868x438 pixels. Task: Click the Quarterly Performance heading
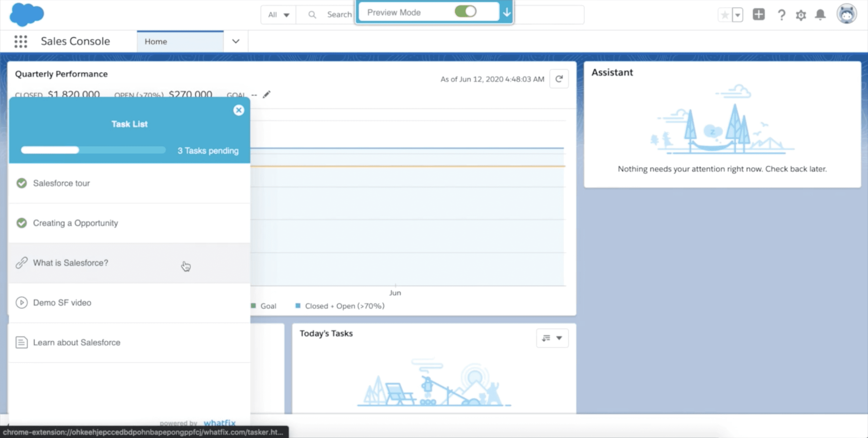point(61,74)
